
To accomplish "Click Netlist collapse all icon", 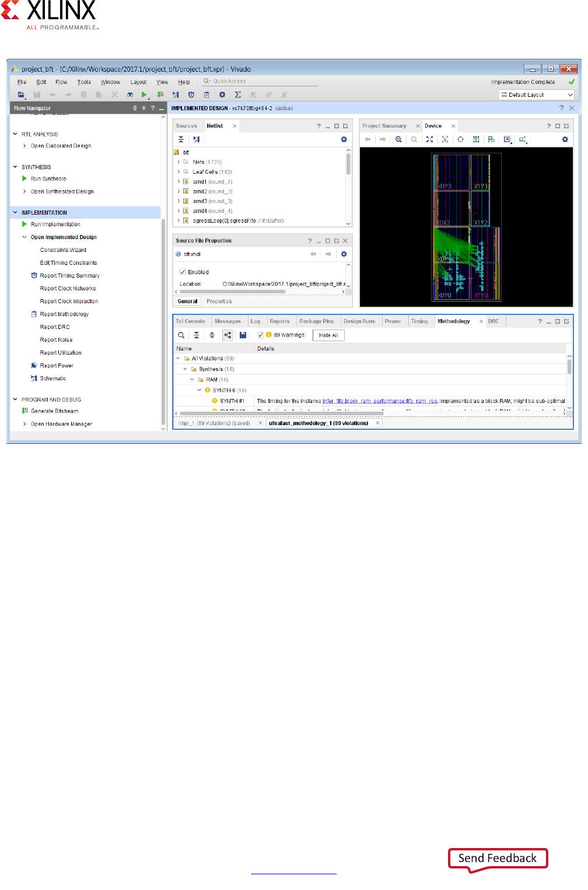I will (x=181, y=139).
